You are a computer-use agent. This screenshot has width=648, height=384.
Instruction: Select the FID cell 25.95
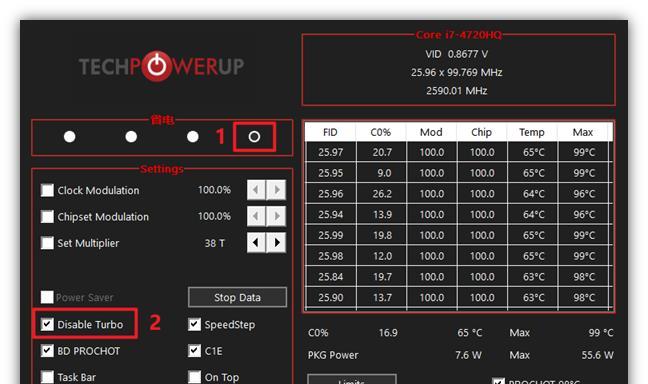point(331,173)
